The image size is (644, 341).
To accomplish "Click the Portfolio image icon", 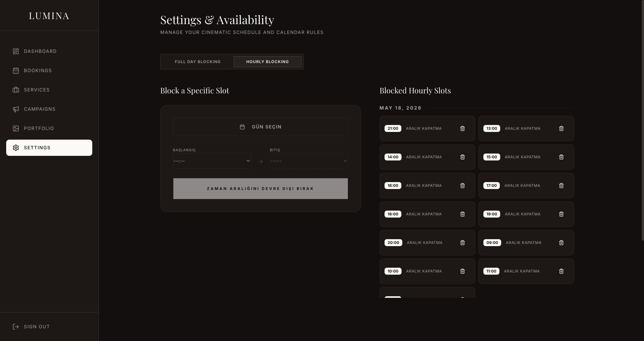I will click(16, 128).
